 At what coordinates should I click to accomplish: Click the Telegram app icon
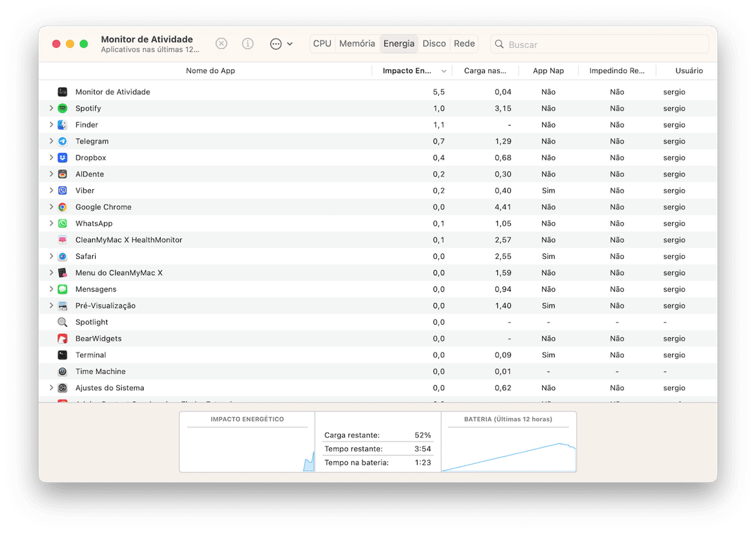pyautogui.click(x=62, y=141)
